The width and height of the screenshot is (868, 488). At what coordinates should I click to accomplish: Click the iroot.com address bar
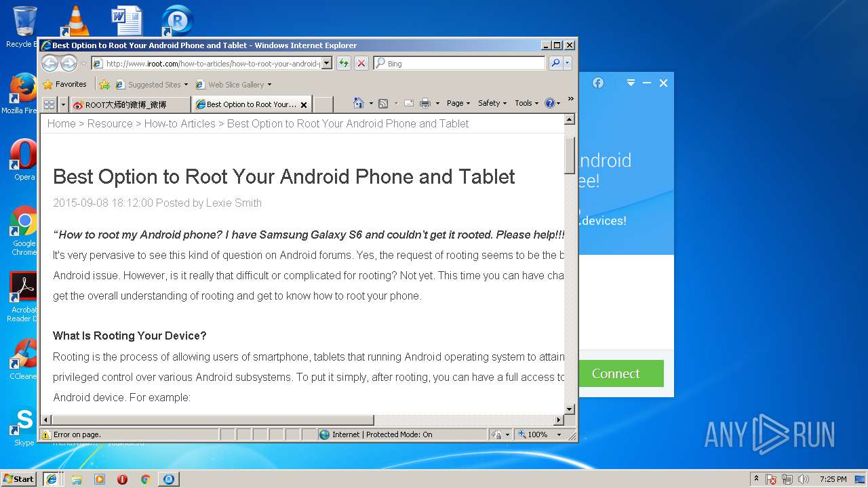point(212,63)
